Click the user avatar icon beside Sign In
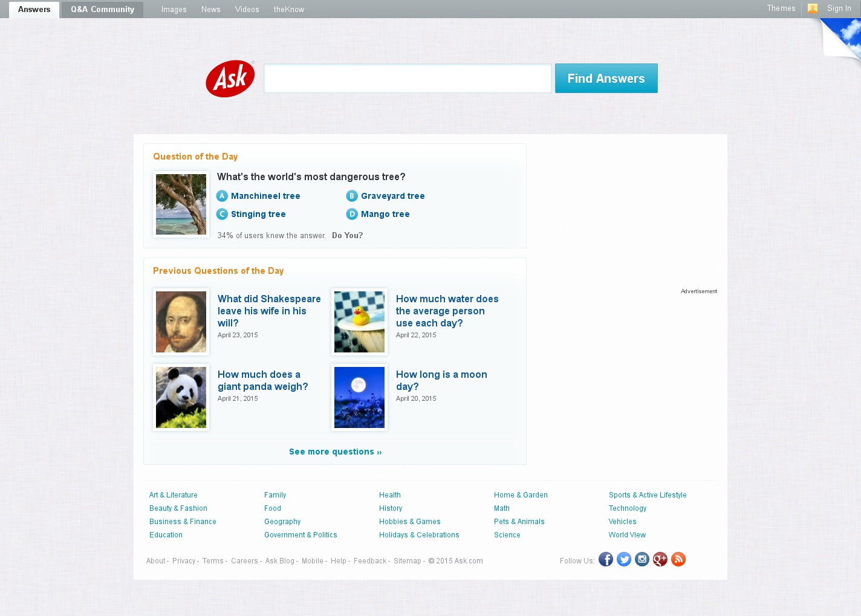The image size is (861, 616). 813,8
